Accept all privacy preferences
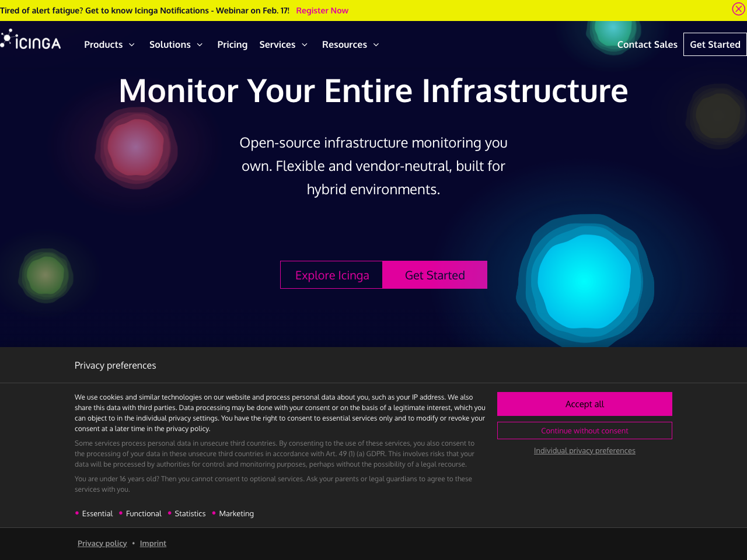This screenshot has height=560, width=747. (584, 403)
